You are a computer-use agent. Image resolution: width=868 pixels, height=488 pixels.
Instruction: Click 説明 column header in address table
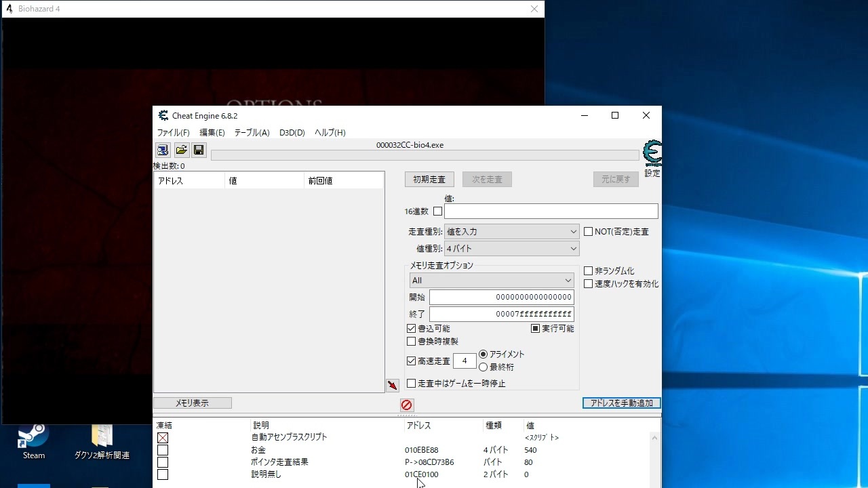[328, 426]
